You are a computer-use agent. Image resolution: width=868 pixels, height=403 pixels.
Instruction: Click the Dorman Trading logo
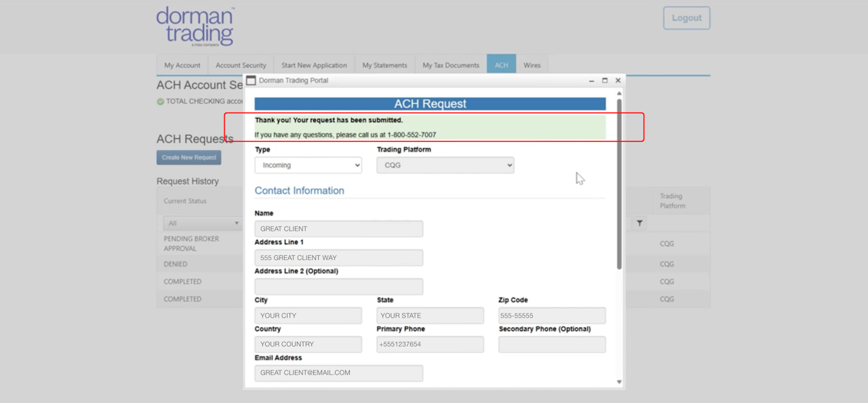[x=195, y=27]
